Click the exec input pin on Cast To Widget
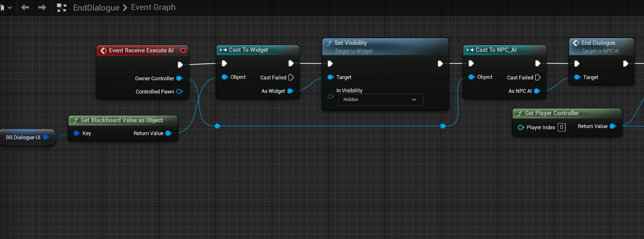Image resolution: width=644 pixels, height=239 pixels. 225,63
